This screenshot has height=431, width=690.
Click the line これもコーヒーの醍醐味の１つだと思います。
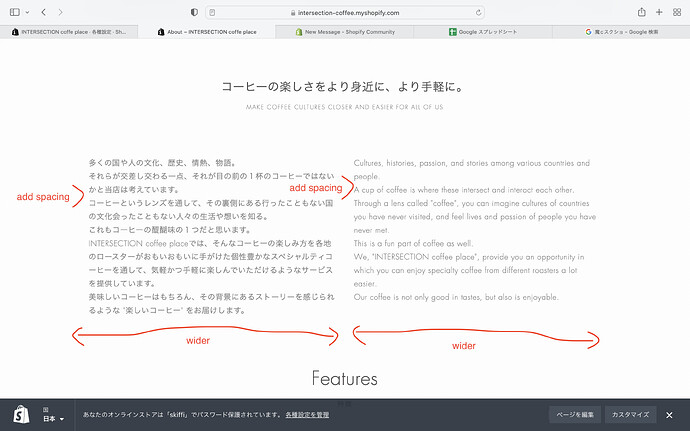tap(170, 230)
